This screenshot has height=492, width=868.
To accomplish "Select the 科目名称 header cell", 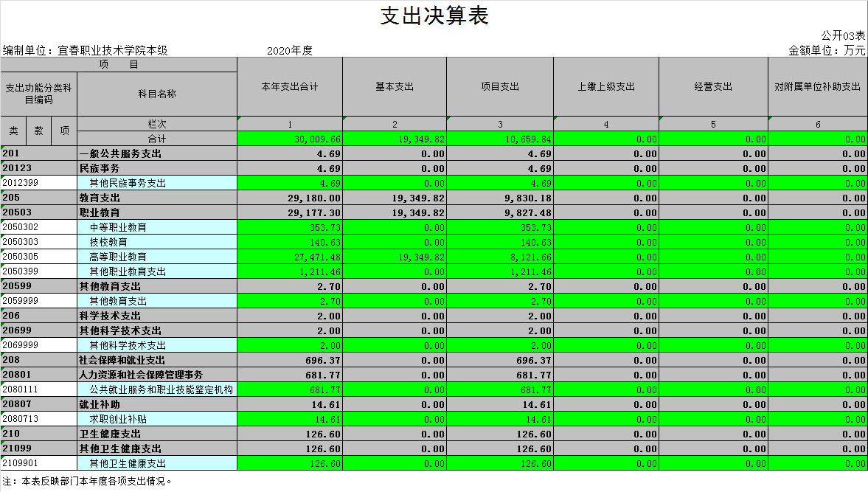I will pos(156,94).
